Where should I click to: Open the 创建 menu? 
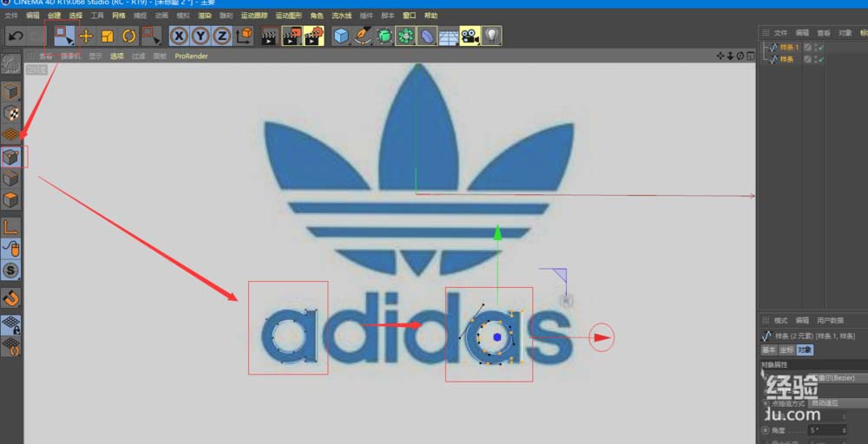54,16
